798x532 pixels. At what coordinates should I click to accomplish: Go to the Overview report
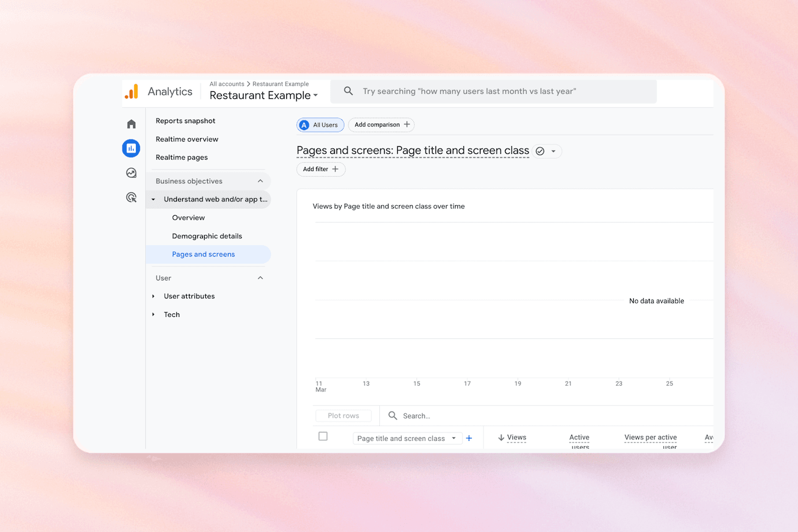click(x=189, y=218)
